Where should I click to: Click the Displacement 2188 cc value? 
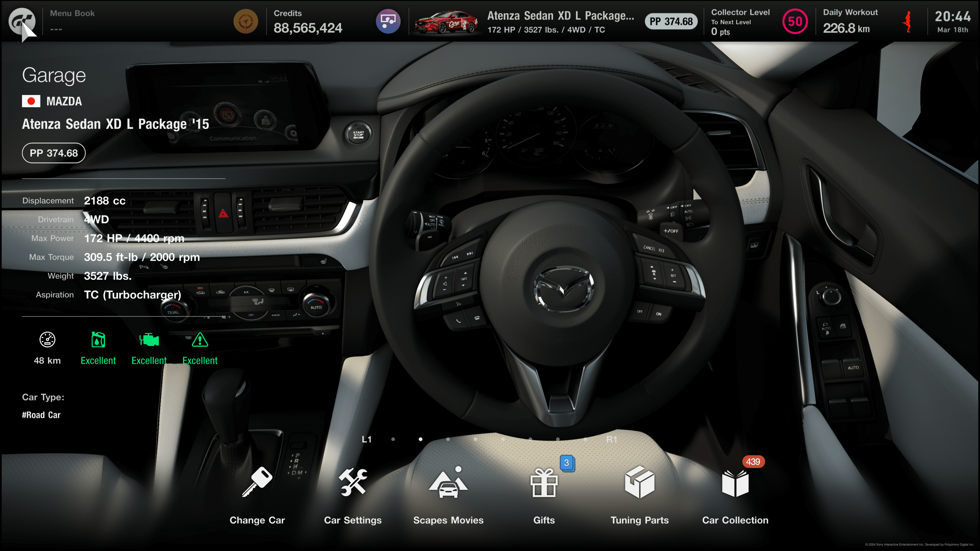click(105, 201)
